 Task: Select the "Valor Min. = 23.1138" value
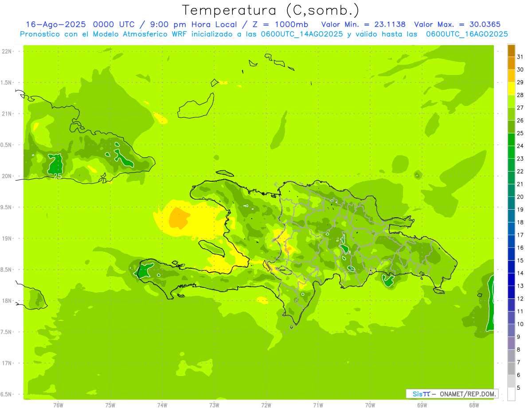pos(364,24)
